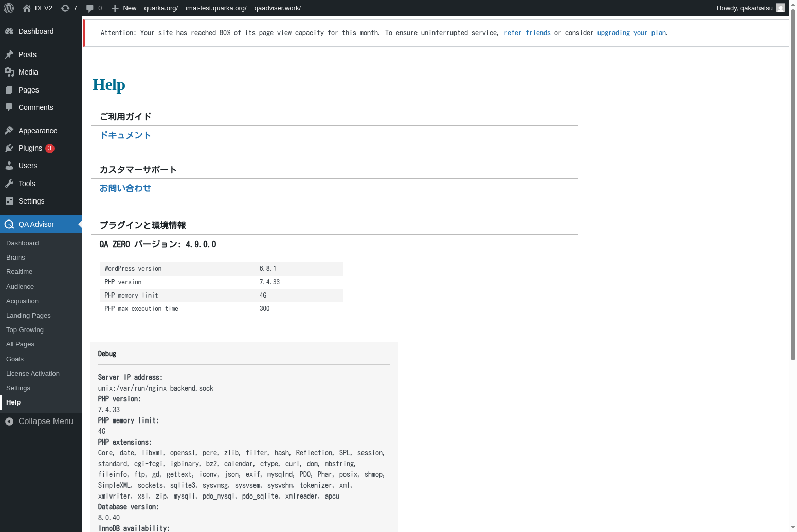This screenshot has height=532, width=797.
Task: Open Landing Pages submenu item
Action: [x=28, y=316]
